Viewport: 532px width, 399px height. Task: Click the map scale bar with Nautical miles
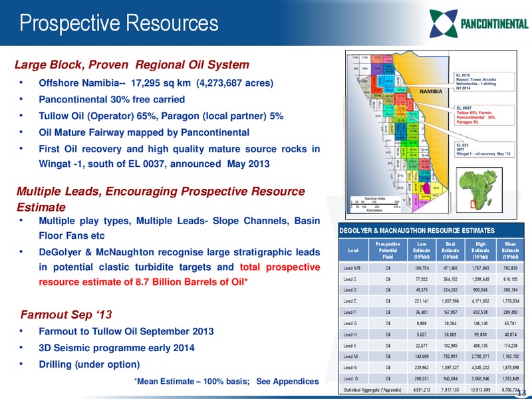(x=374, y=204)
